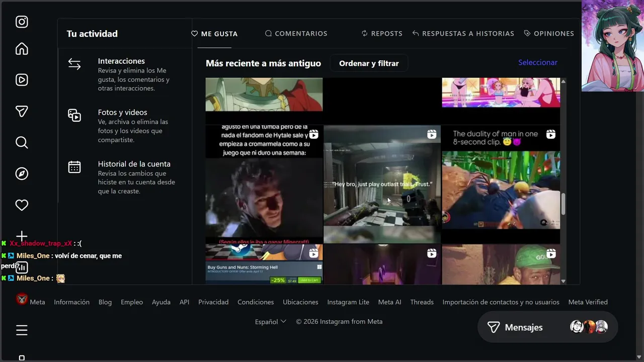644x362 pixels.
Task: Open the Condiciones footer link
Action: [x=256, y=302]
